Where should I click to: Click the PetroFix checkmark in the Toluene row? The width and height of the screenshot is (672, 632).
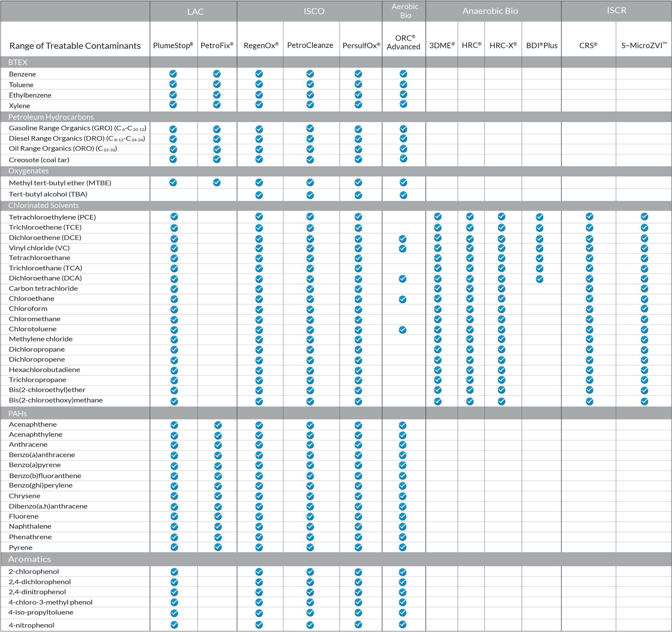tap(217, 84)
